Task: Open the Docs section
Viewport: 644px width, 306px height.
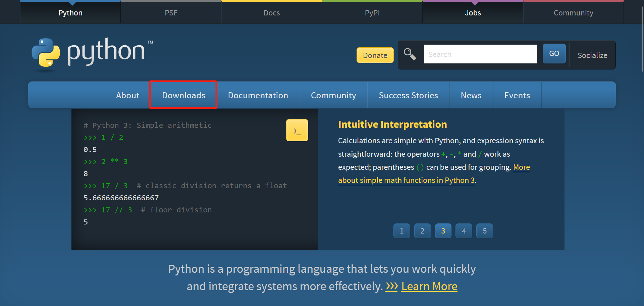Action: point(272,13)
